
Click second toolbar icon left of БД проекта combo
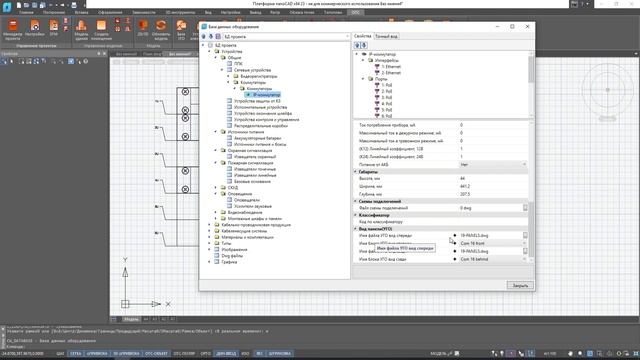point(211,37)
